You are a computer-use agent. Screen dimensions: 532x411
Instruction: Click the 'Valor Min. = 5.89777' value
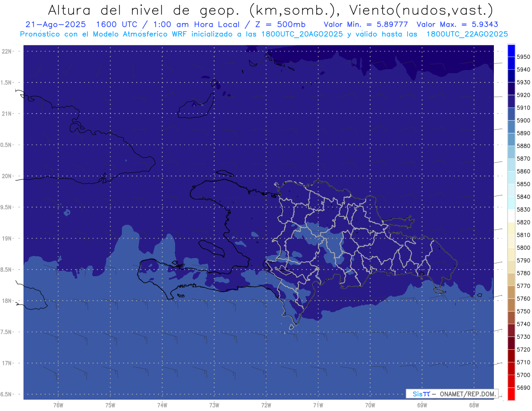[366, 24]
